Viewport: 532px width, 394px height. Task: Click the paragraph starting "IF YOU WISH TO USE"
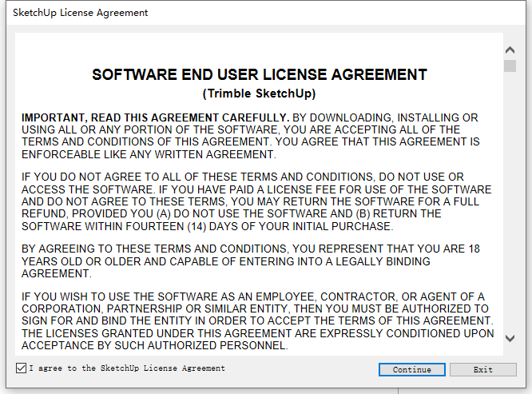click(258, 321)
